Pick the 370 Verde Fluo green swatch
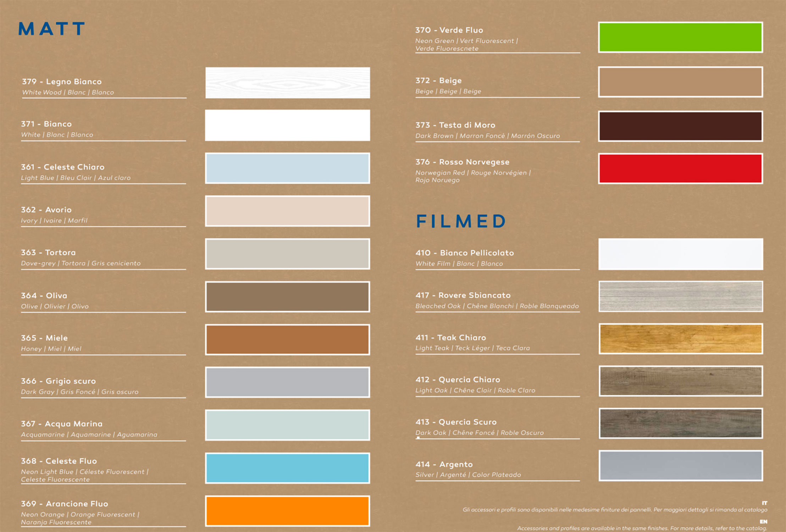The image size is (786, 532). (681, 37)
